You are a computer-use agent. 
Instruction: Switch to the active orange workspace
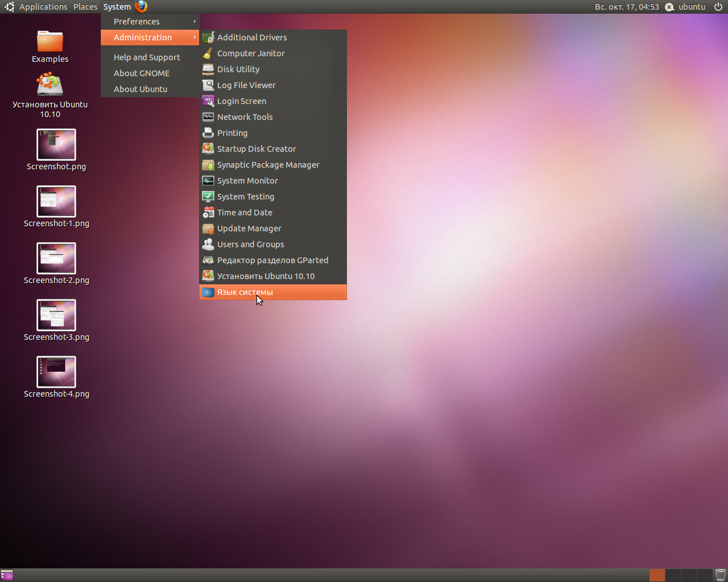(657, 575)
